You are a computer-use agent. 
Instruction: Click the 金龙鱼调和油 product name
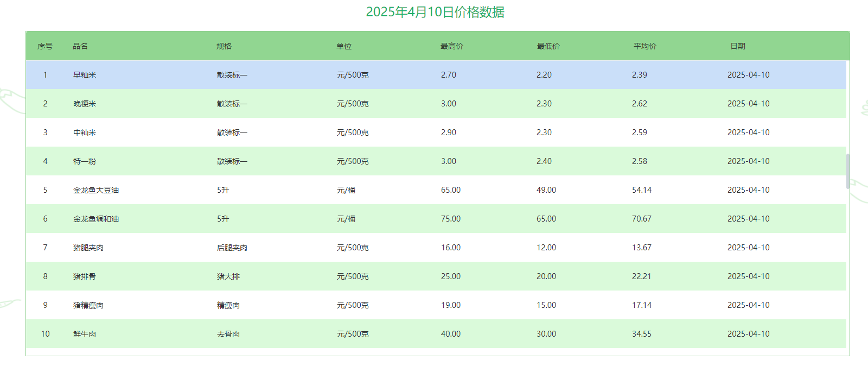[96, 219]
